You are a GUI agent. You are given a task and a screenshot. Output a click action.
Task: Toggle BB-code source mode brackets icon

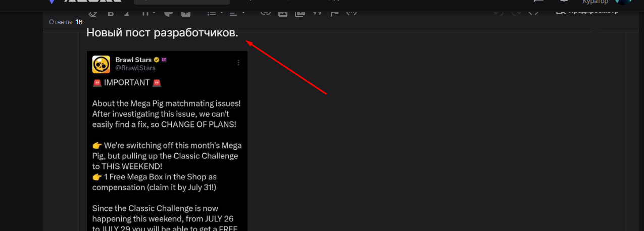click(x=533, y=13)
